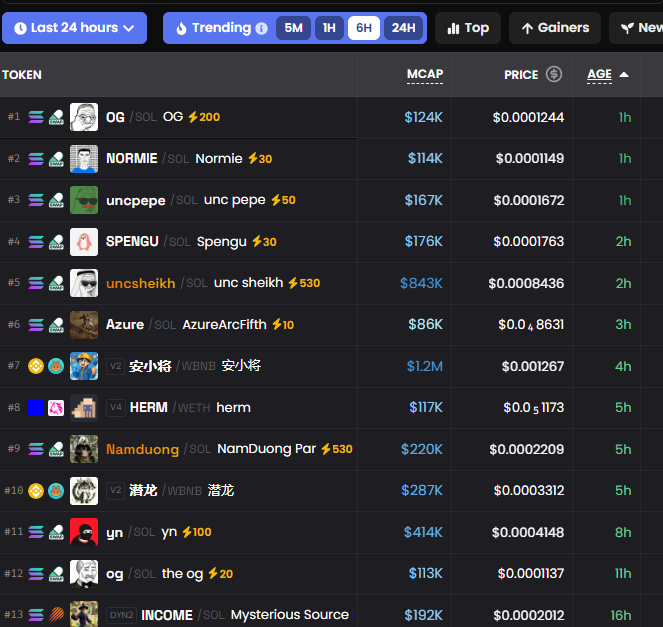Open the uncsheikh token link
This screenshot has width=663, height=627.
[141, 283]
